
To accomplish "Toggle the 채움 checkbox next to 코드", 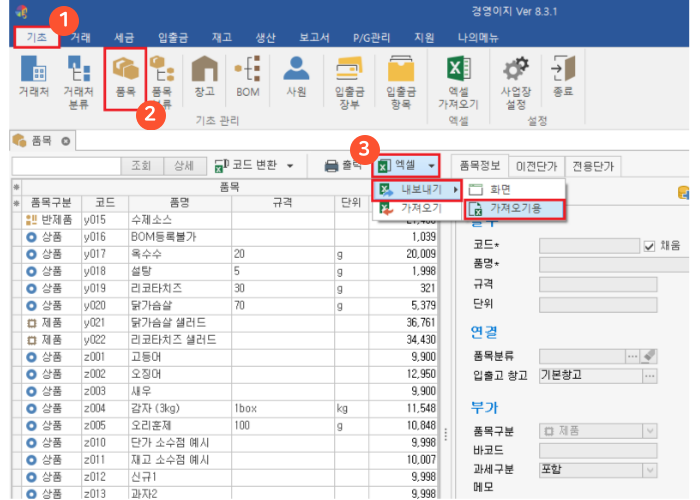I will [x=649, y=245].
